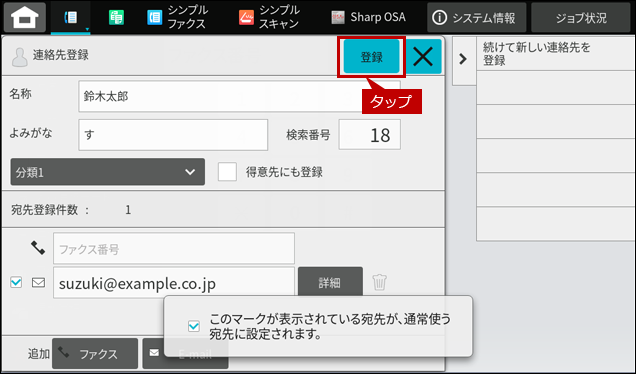Change the 検索番号 value 18
Viewport: 636px width, 374px height.
coord(370,135)
